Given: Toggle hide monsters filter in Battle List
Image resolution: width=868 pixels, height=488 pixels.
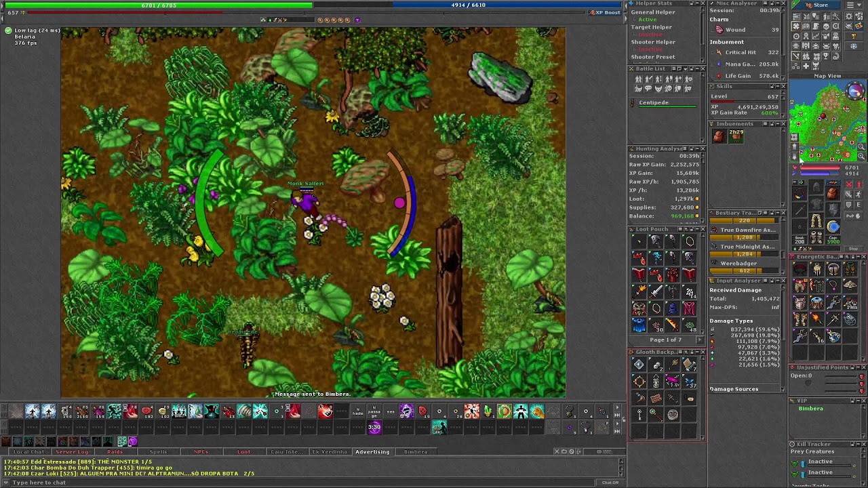Looking at the screenshot, I should click(658, 89).
